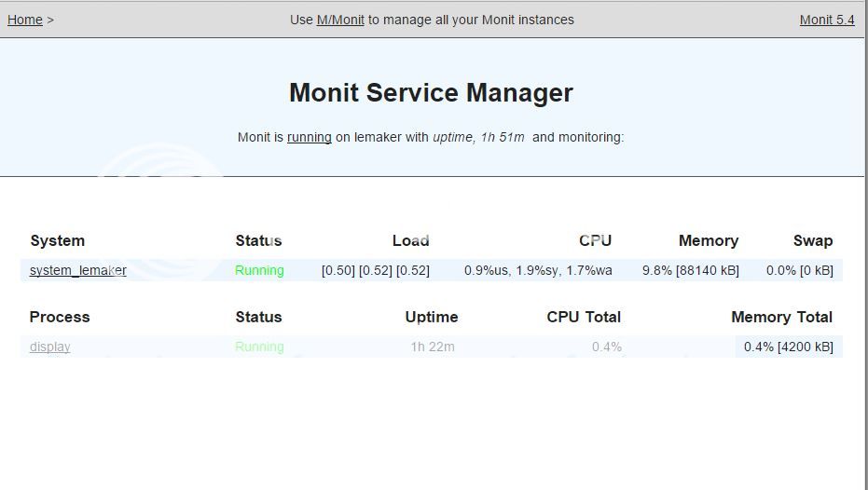
Task: Click the Load column header
Action: click(x=411, y=240)
